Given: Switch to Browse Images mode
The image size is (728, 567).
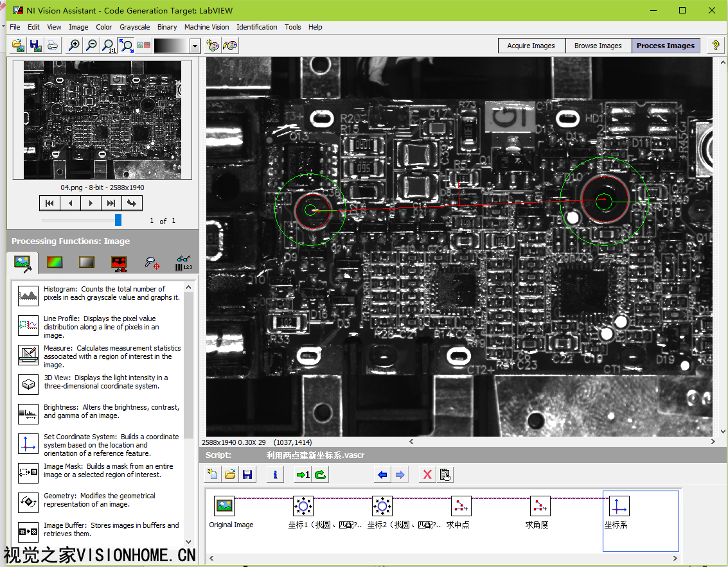Looking at the screenshot, I should pyautogui.click(x=598, y=46).
